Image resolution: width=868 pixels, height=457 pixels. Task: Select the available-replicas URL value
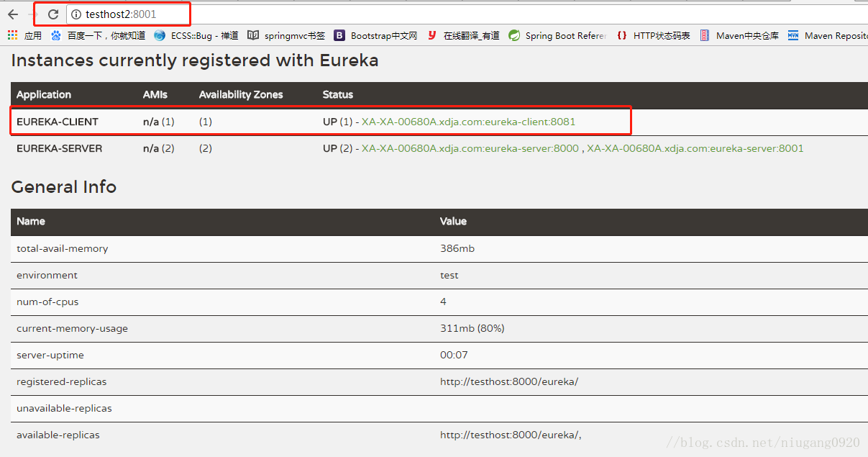coord(511,435)
